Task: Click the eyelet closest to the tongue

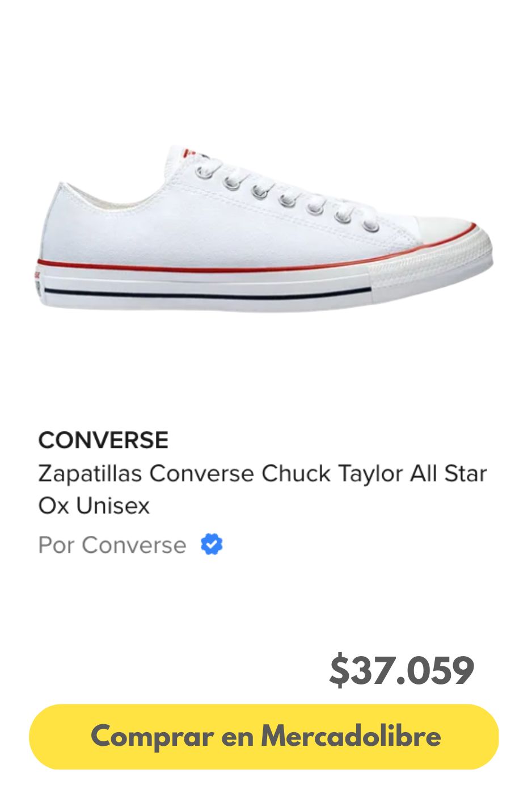Action: coord(205,171)
